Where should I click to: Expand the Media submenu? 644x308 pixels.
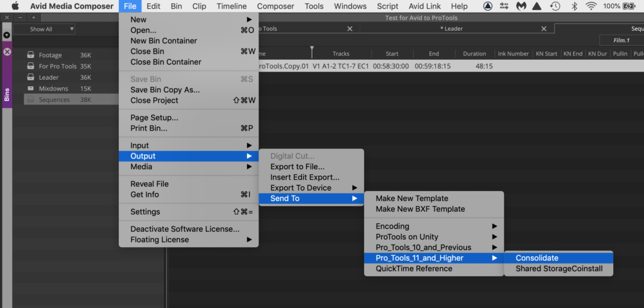189,167
